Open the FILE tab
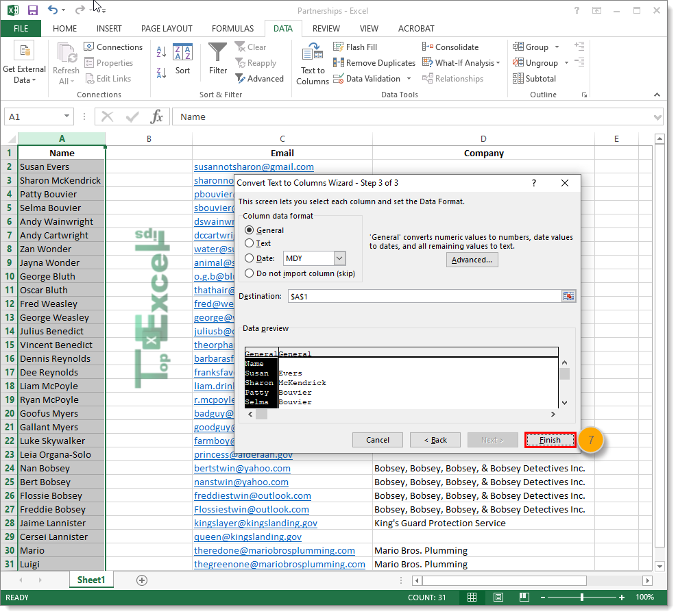Image resolution: width=678 pixels, height=616 pixels. [21, 29]
